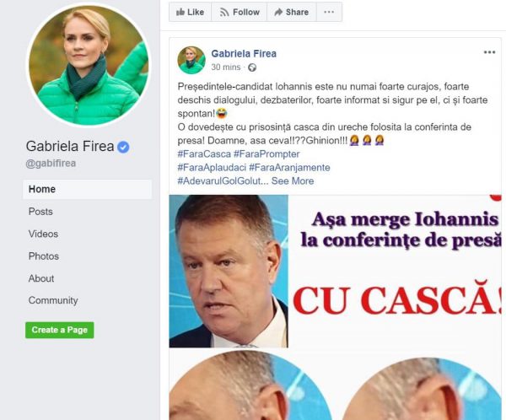Open the page's three-dot options menu
The image size is (506, 420).
(329, 12)
